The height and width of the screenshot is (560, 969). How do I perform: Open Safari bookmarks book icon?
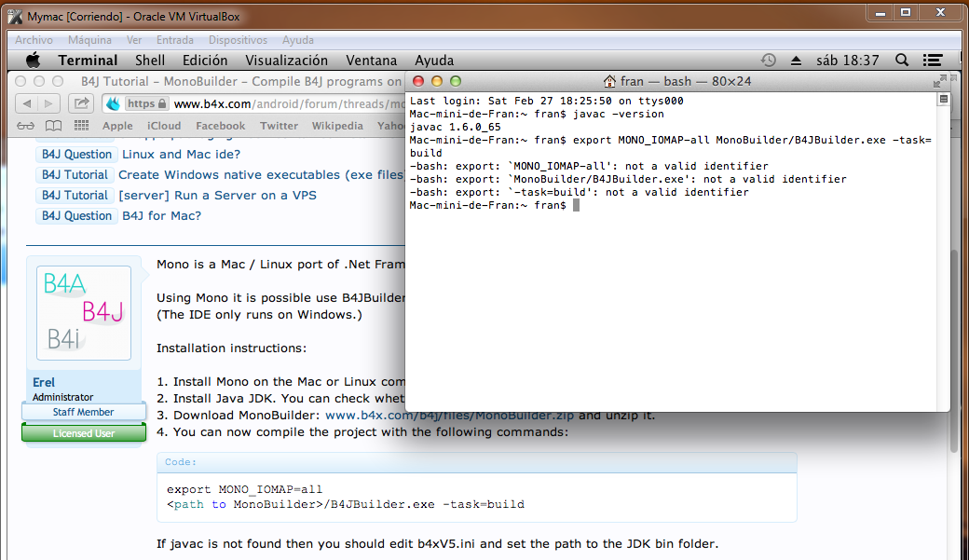pos(54,126)
